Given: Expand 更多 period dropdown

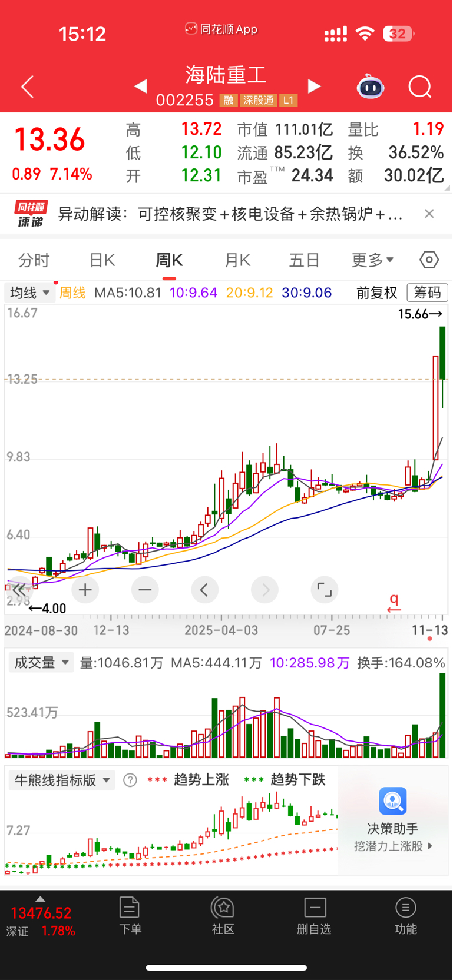Looking at the screenshot, I should [x=373, y=260].
